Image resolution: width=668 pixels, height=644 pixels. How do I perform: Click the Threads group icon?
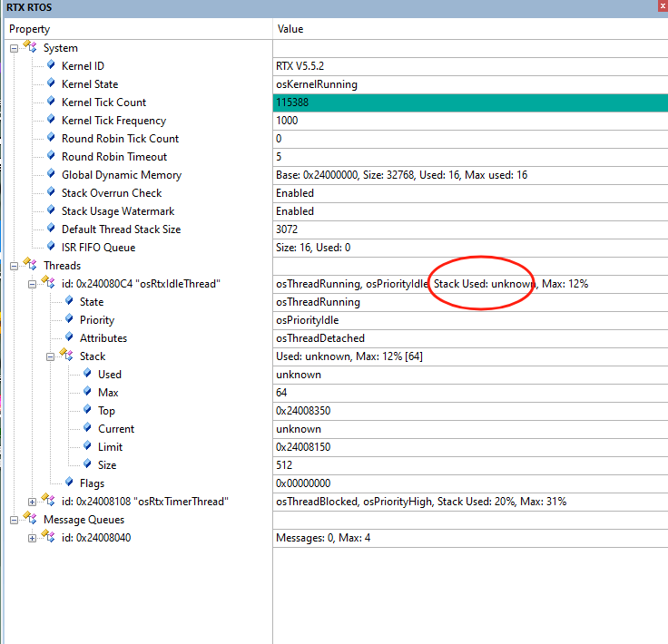pos(30,264)
